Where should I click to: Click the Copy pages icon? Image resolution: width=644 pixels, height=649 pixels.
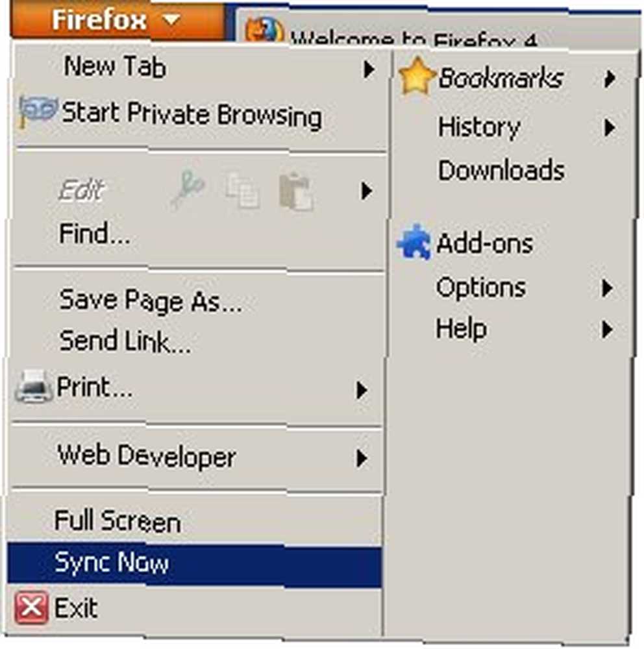243,190
